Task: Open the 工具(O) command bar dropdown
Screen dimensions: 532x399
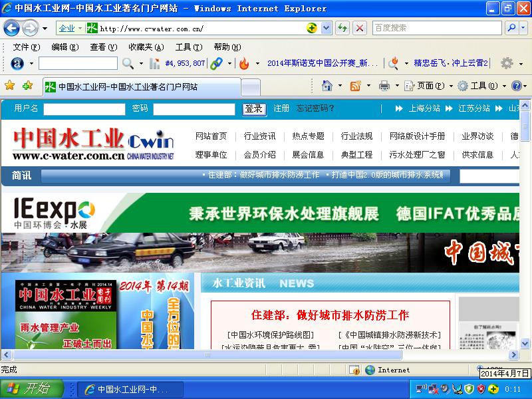Action: point(482,86)
